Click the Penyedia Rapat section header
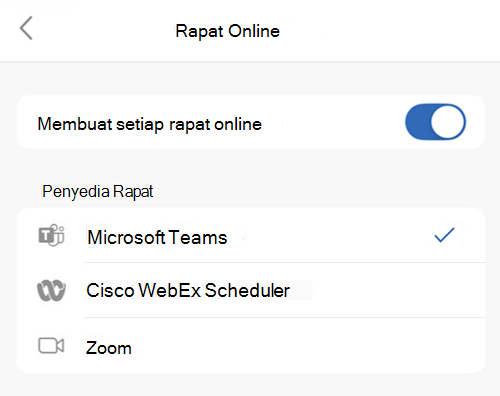 pos(98,192)
